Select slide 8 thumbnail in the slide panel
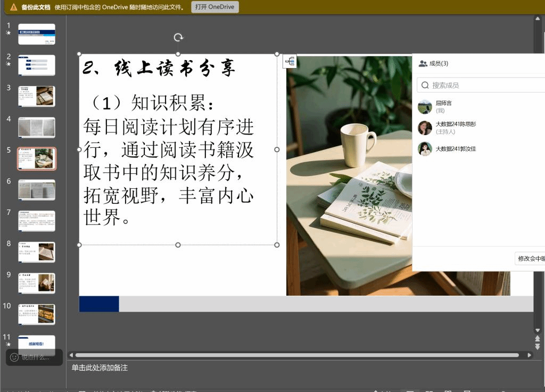This screenshot has height=392, width=545. coord(37,252)
